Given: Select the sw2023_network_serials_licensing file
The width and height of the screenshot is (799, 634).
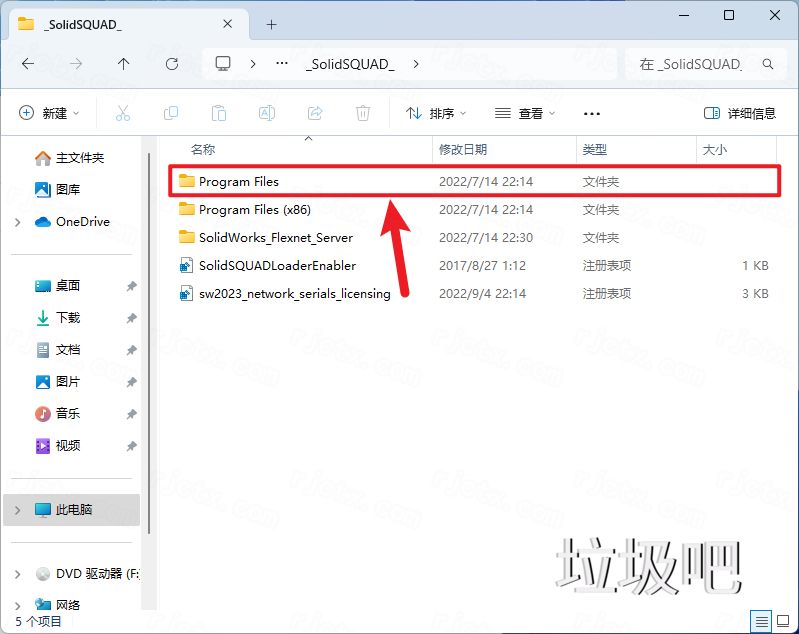Looking at the screenshot, I should [x=474, y=294].
